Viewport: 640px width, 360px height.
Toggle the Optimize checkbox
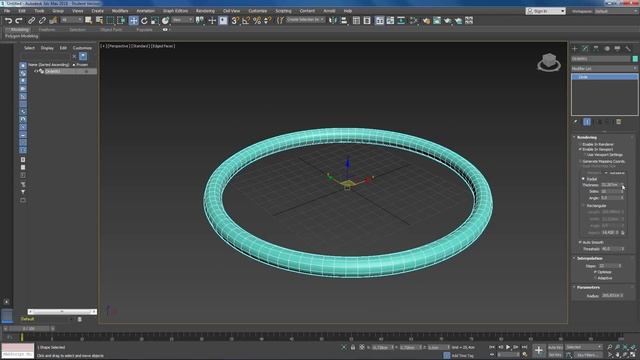pos(595,272)
